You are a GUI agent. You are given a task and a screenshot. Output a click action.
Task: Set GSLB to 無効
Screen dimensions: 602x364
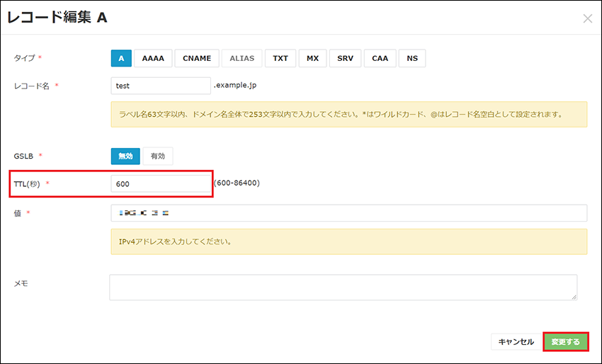pyautogui.click(x=125, y=156)
